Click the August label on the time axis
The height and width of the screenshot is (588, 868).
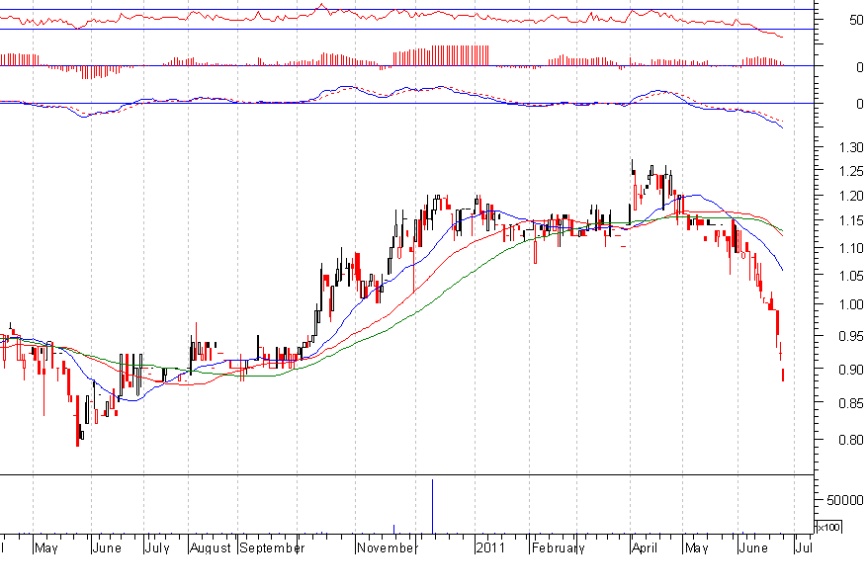click(x=210, y=546)
